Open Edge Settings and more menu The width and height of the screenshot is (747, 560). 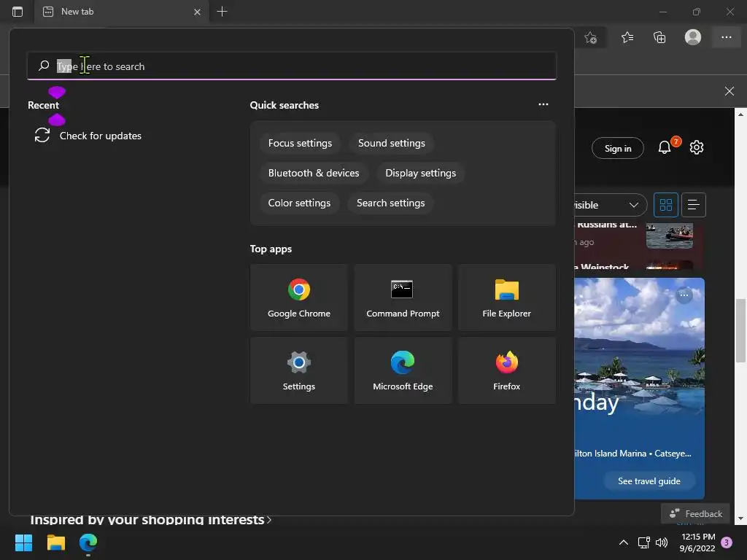(x=726, y=37)
